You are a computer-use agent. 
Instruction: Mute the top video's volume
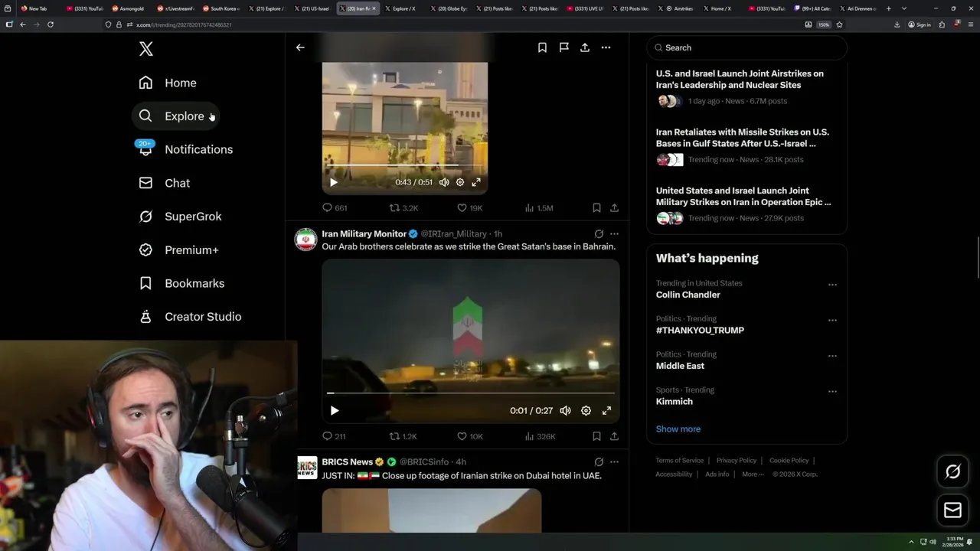[x=444, y=182]
